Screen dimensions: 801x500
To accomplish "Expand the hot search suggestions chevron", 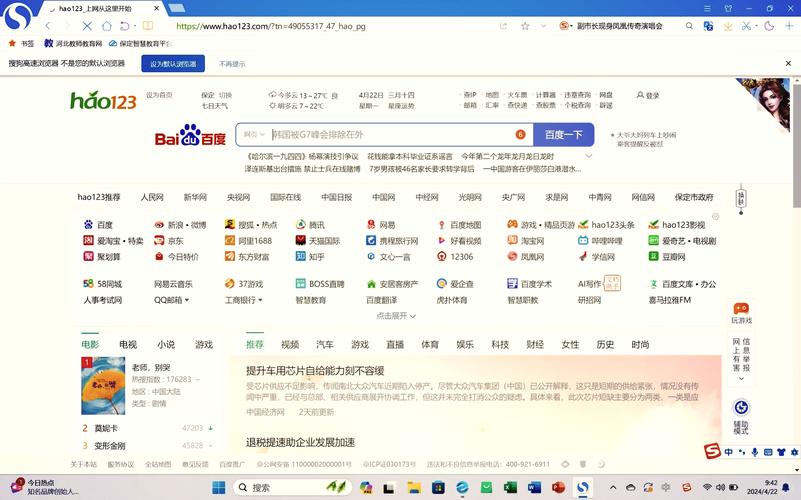I will (588, 156).
